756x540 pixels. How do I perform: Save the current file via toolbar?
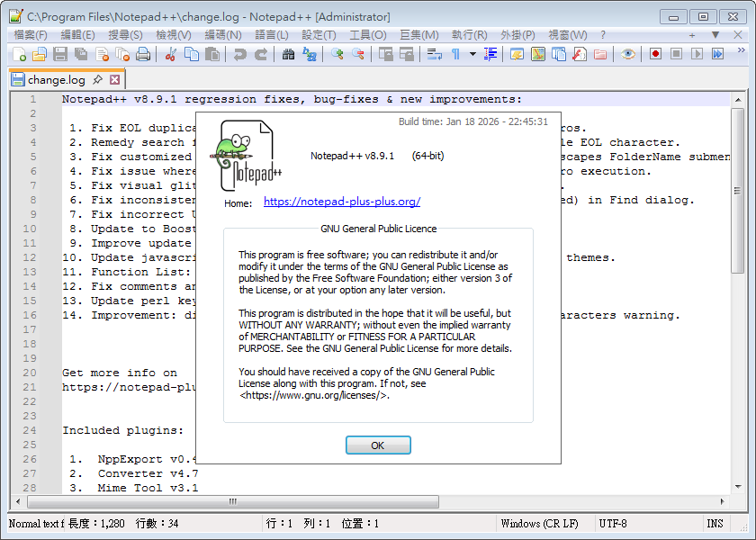click(60, 54)
